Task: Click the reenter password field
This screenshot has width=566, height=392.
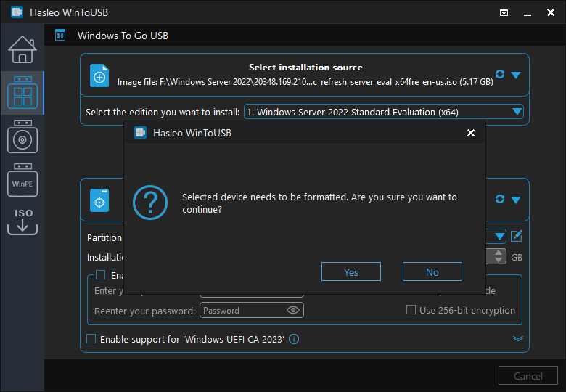Action: tap(252, 311)
